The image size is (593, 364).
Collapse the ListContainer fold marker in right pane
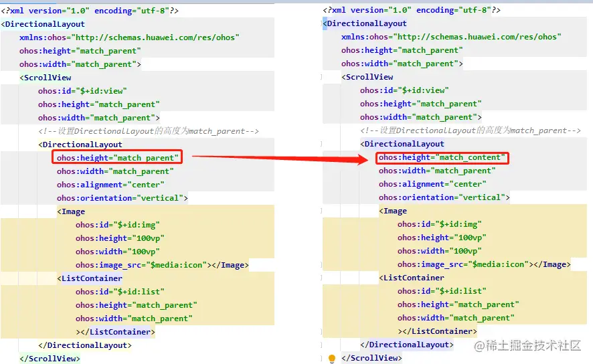(321, 278)
